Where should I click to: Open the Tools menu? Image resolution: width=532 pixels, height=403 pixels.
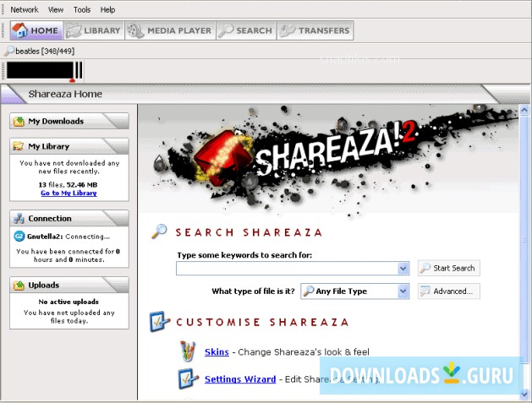click(82, 10)
